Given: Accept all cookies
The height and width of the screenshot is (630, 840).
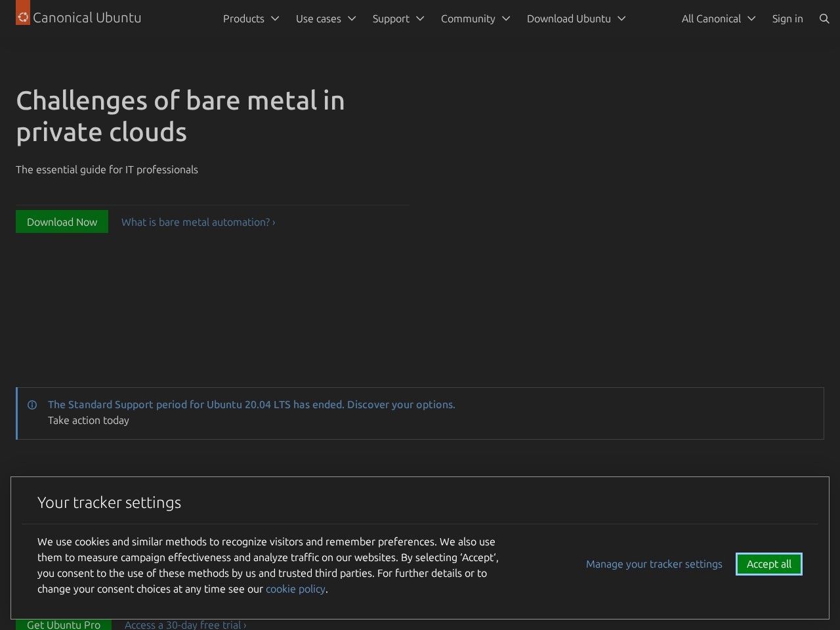Looking at the screenshot, I should [769, 564].
